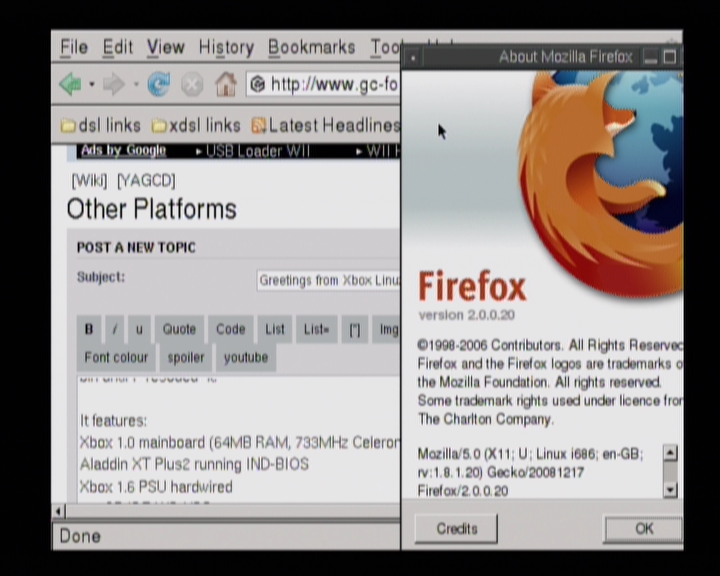720x576 pixels.
Task: Open Latest Headlines feed bookmark
Action: 326,125
